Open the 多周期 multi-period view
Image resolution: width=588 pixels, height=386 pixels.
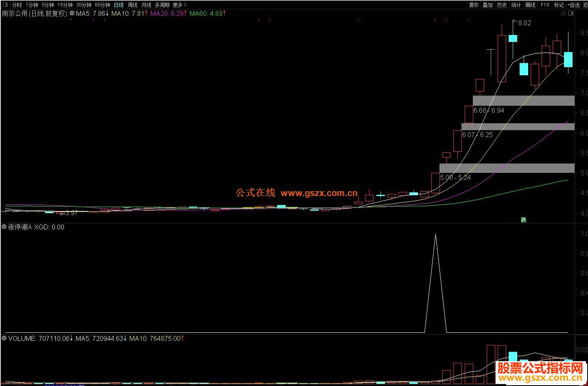tap(162, 5)
